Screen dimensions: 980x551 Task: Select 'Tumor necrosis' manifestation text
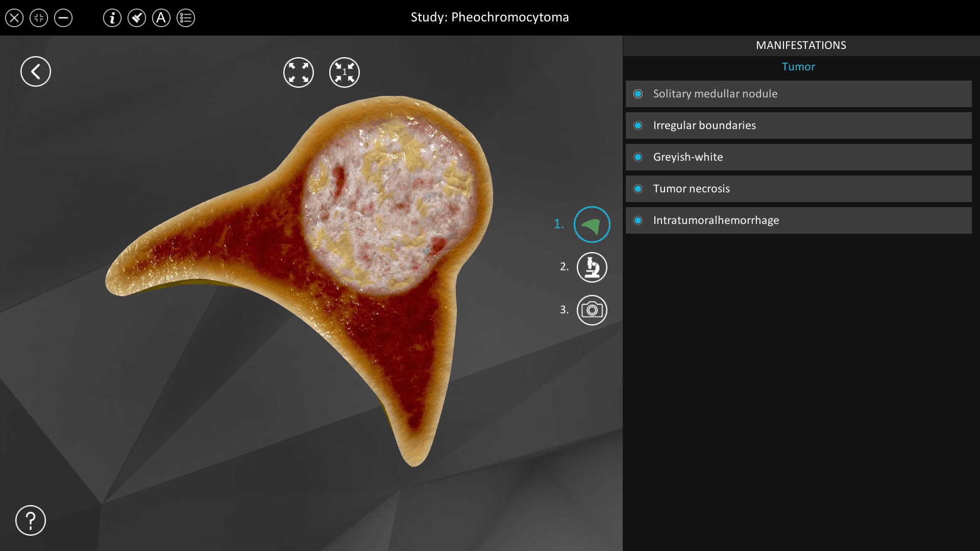click(x=692, y=189)
